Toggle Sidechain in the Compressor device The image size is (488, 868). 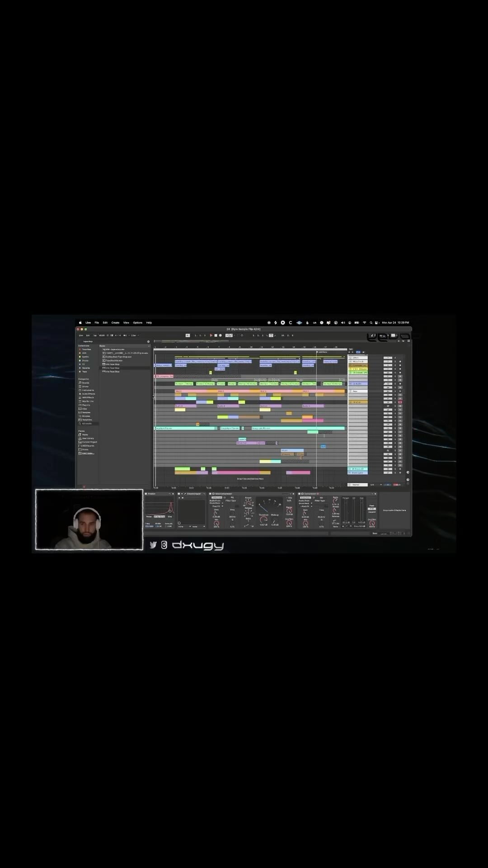pyautogui.click(x=305, y=497)
